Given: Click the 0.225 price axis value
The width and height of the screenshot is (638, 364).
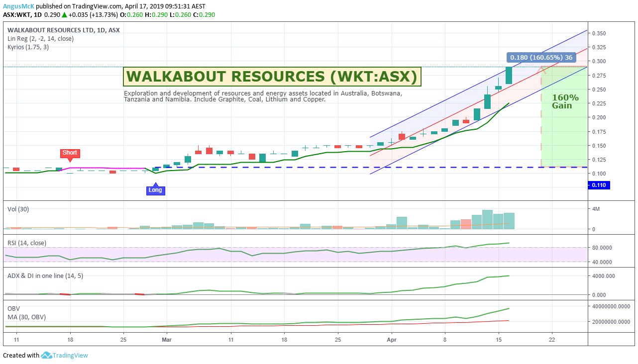Looking at the screenshot, I should 599,103.
